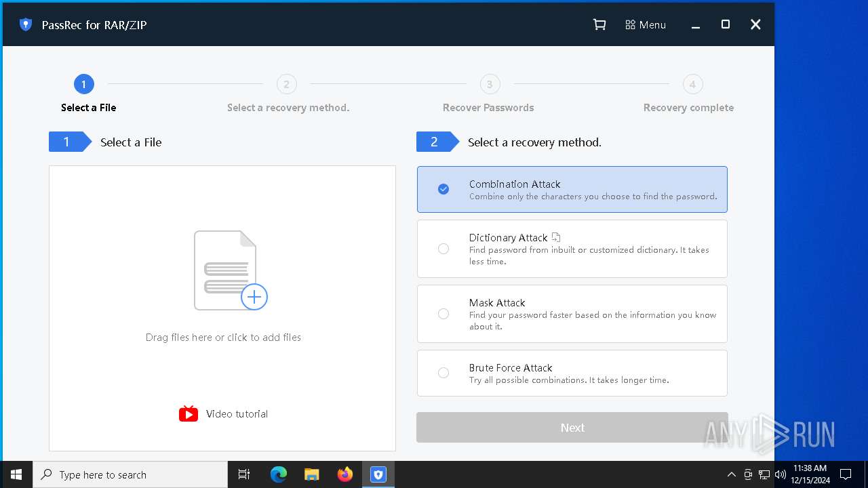Click step 1 circle Select a File
The height and width of the screenshot is (488, 868).
83,84
